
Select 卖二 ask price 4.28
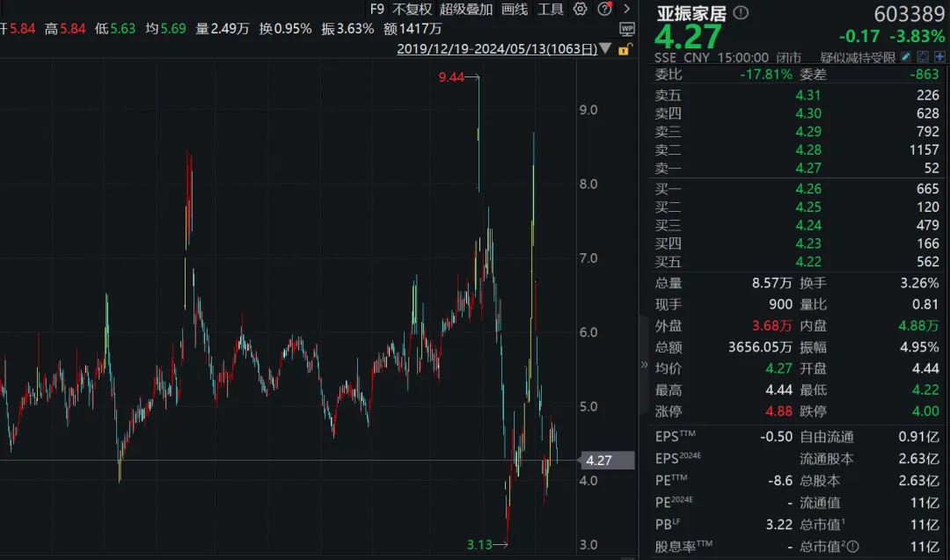pyautogui.click(x=808, y=149)
